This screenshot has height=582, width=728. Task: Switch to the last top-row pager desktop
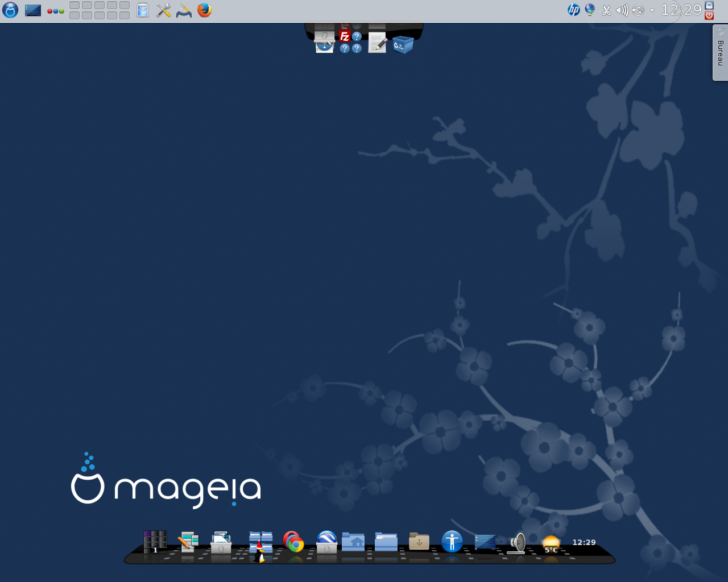point(125,6)
